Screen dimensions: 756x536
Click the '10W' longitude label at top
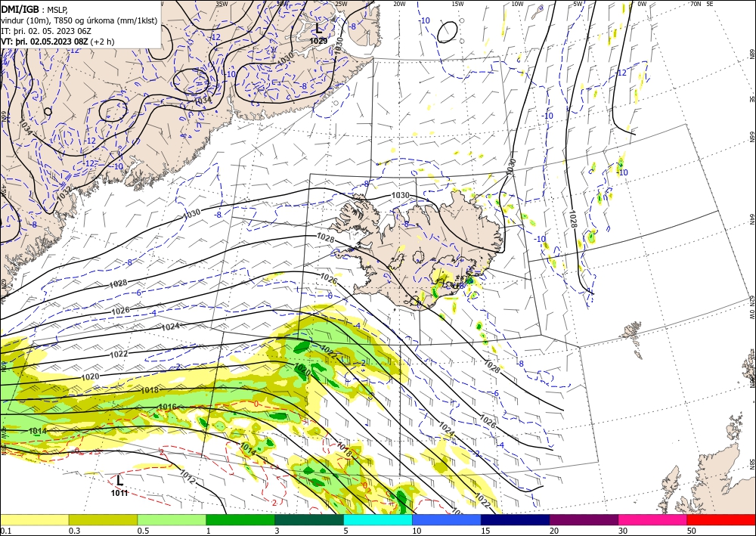(x=517, y=4)
